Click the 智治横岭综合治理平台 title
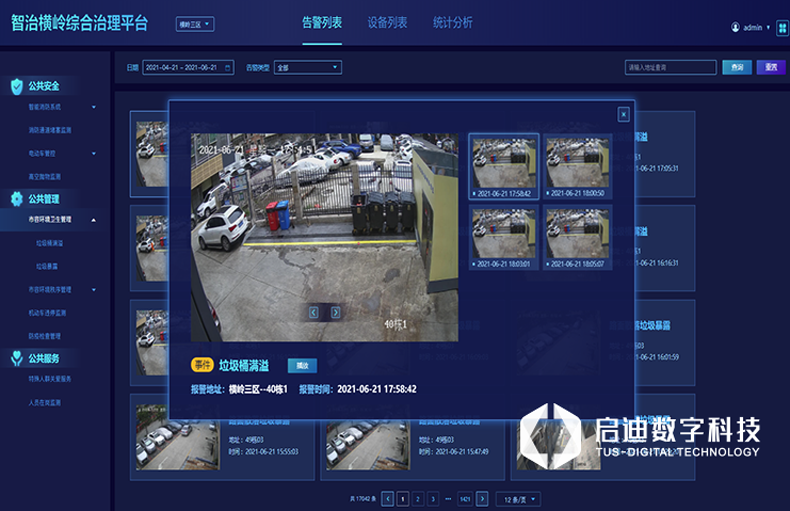 coord(80,23)
